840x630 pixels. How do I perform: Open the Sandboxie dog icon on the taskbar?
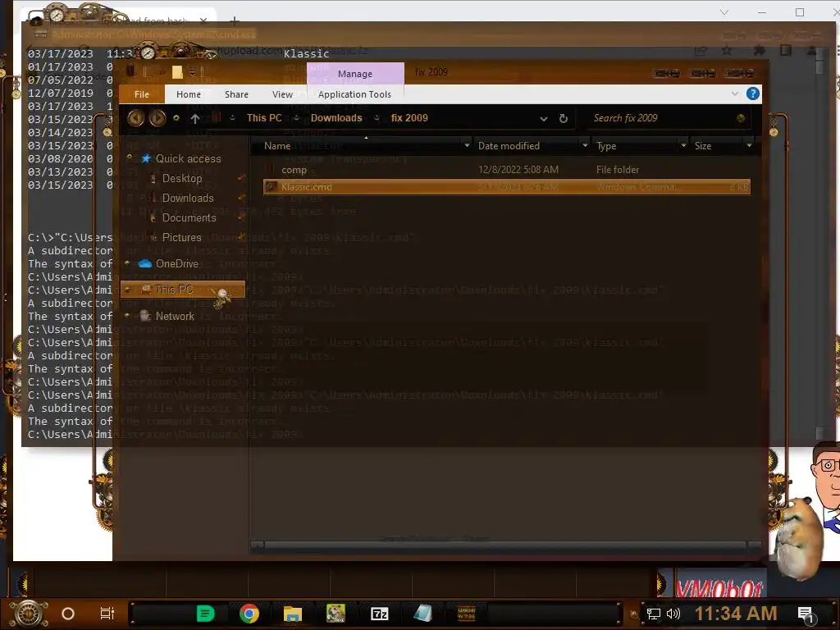(336, 614)
